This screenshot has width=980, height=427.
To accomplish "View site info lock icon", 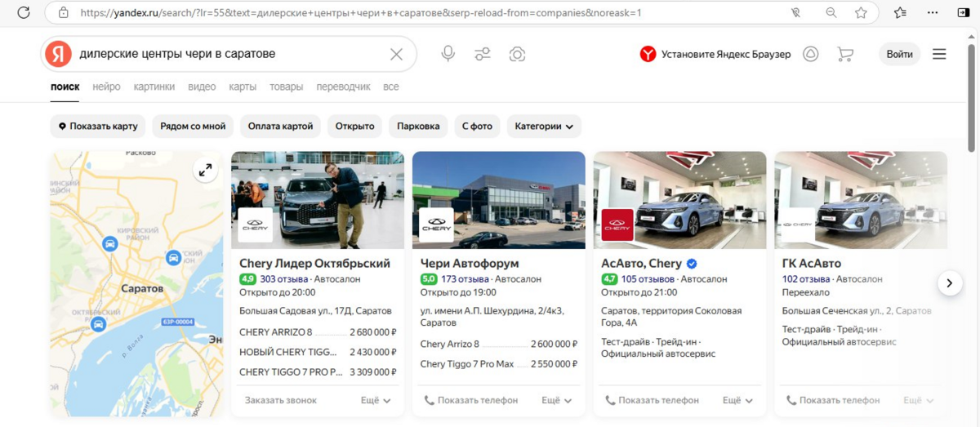I will click(x=63, y=13).
